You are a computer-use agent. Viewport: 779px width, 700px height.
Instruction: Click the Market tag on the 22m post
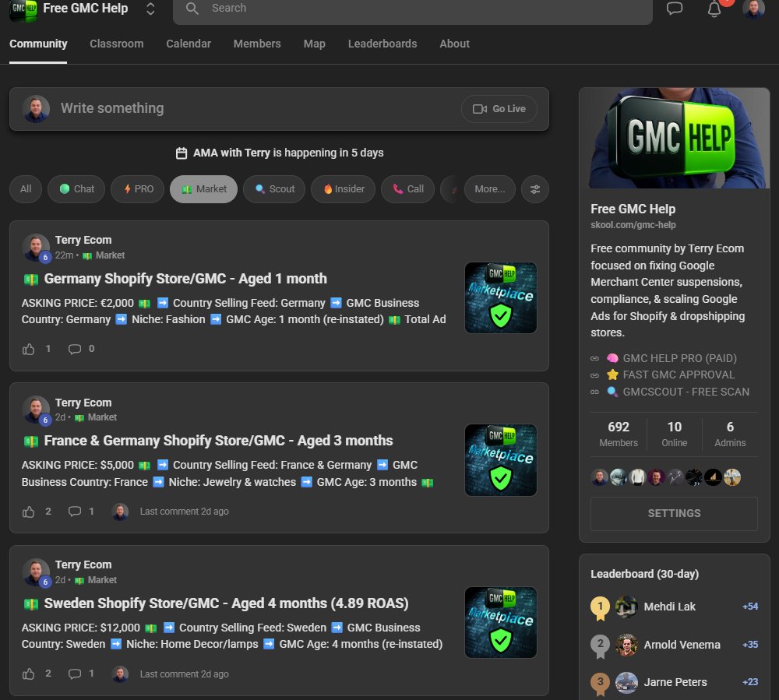point(104,255)
